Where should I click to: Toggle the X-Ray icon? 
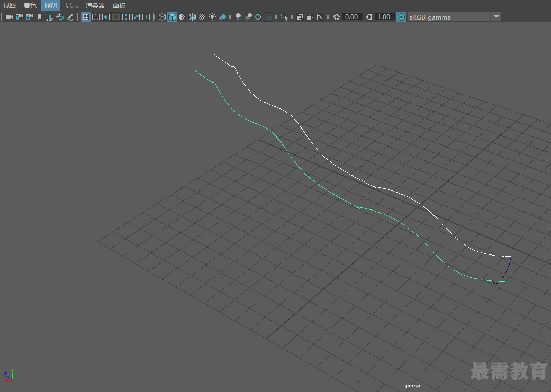300,17
